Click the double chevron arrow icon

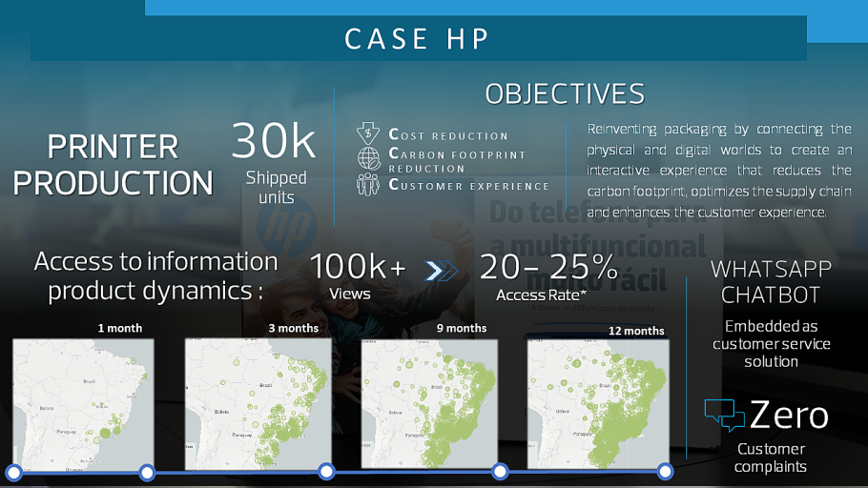pyautogui.click(x=442, y=271)
